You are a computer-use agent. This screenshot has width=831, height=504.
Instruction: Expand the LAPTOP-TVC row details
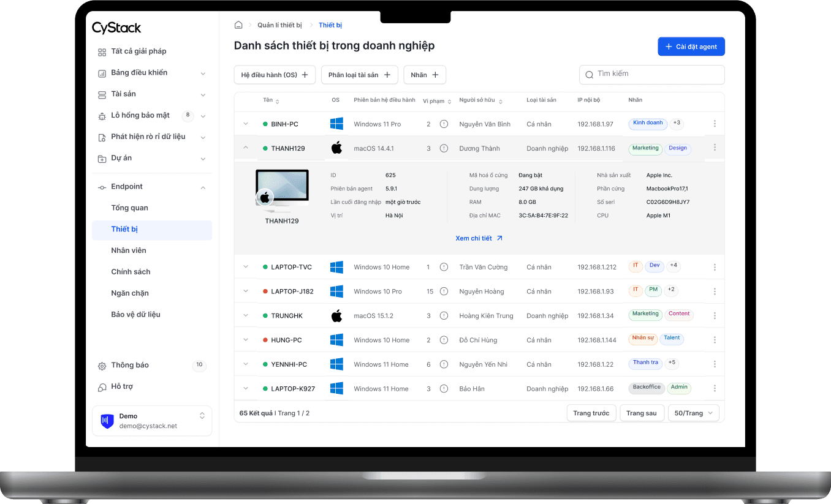click(246, 267)
